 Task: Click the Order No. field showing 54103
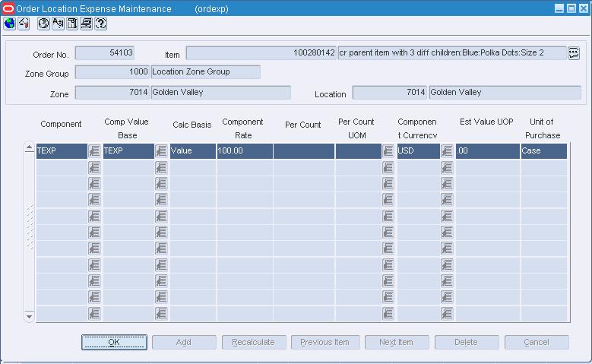click(105, 53)
